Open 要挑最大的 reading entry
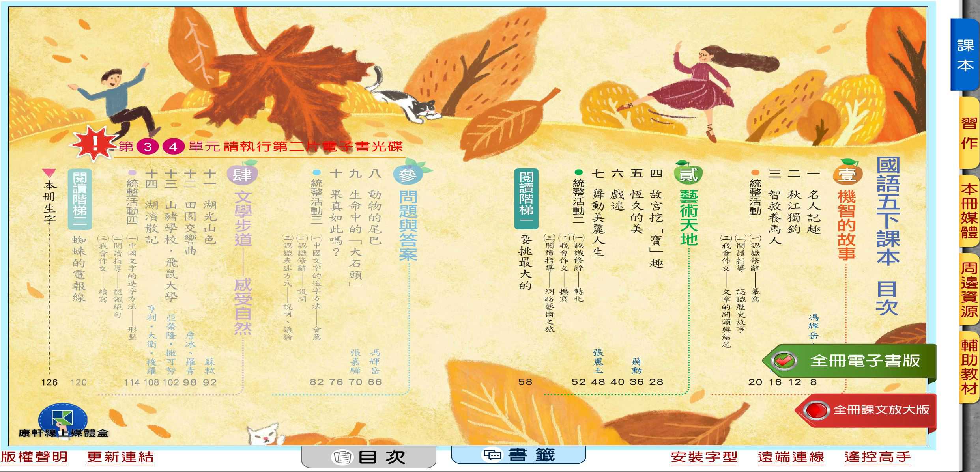The width and height of the screenshot is (980, 472). click(x=526, y=263)
